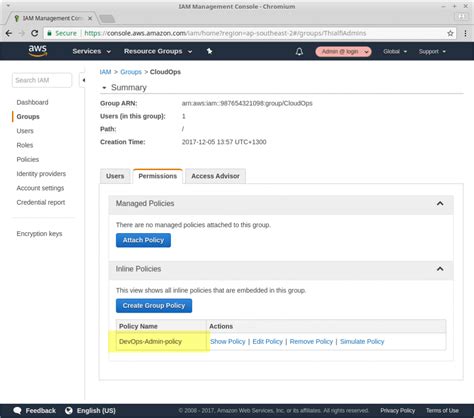This screenshot has width=474, height=418.
Task: Open Policies in the sidebar
Action: (28, 160)
